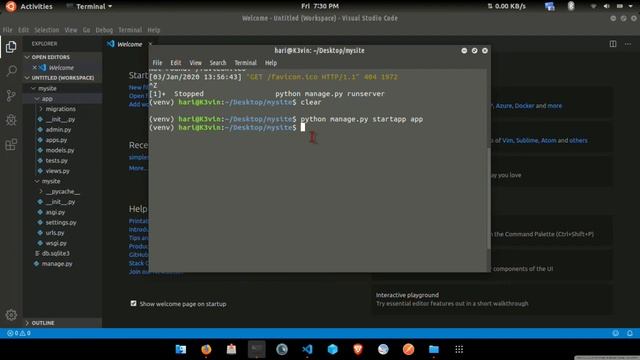Open the File menu in terminal window
Screen dimensions: 640x360
(157, 63)
